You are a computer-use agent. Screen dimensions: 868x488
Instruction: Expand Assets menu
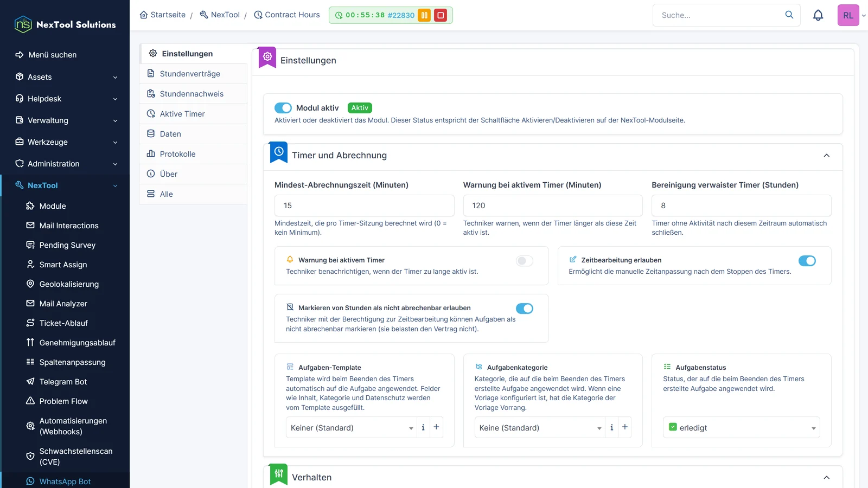coord(65,77)
